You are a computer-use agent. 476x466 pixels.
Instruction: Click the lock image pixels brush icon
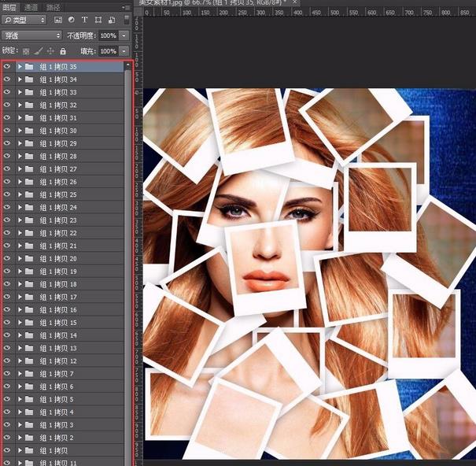[38, 51]
